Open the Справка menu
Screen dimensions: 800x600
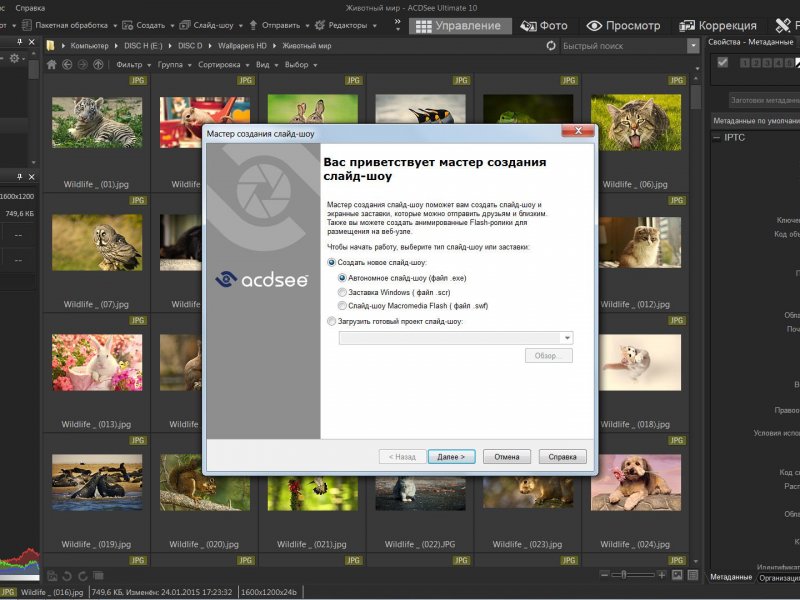click(30, 8)
